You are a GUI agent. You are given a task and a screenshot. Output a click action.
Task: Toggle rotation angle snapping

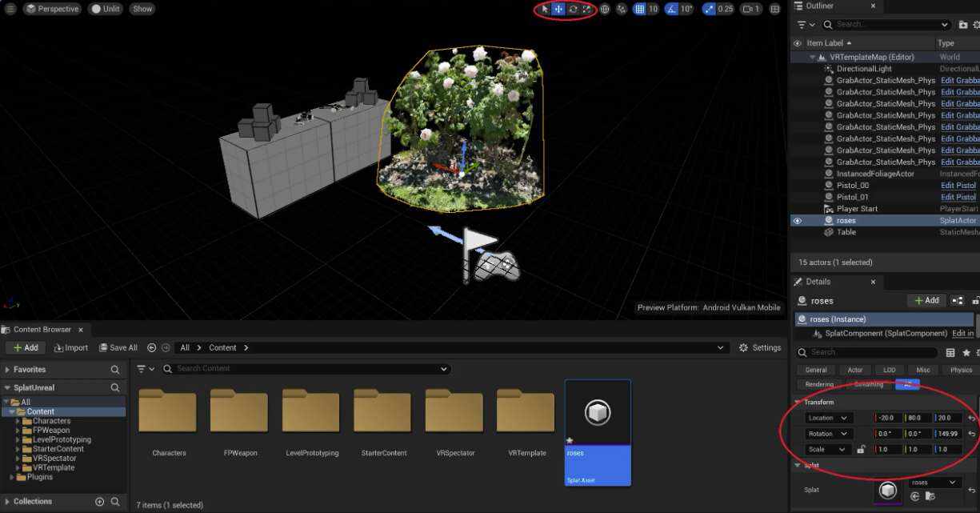(x=673, y=9)
